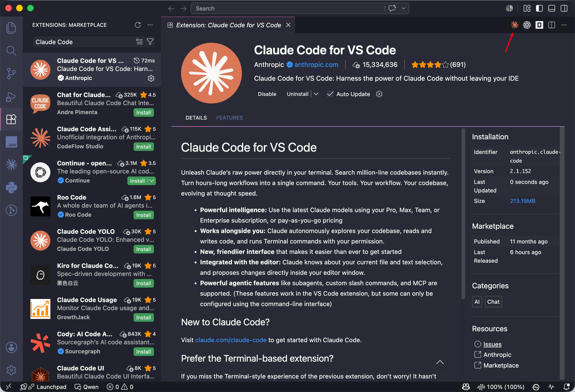Toggle the bottom panel visibility

pyautogui.click(x=551, y=8)
